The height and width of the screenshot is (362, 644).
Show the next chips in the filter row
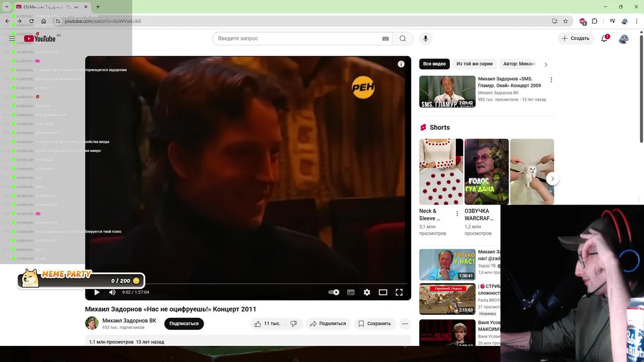coord(546,64)
